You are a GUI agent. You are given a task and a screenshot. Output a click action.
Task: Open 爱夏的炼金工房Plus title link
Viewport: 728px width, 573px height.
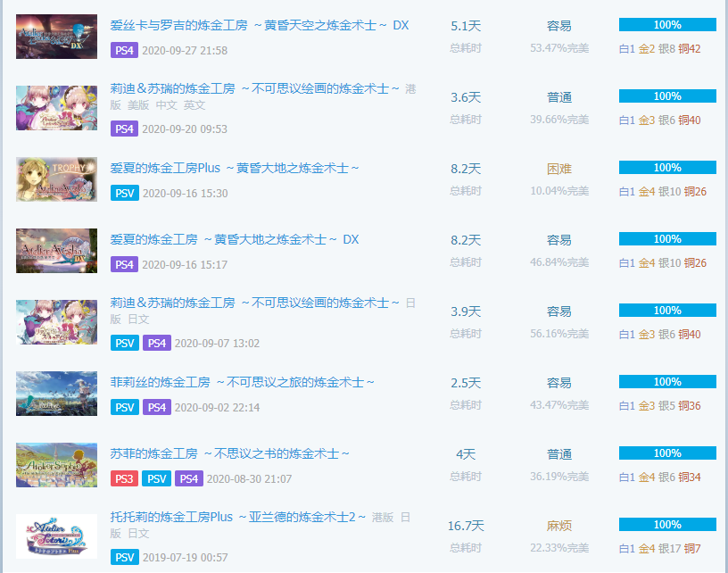235,168
